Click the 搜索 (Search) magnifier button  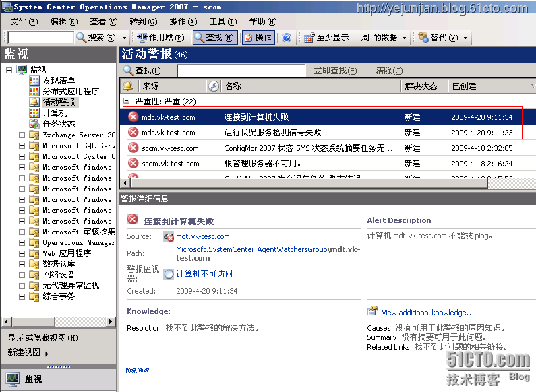(96, 38)
